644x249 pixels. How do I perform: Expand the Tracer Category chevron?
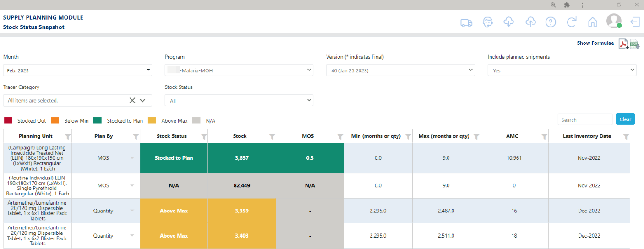pyautogui.click(x=142, y=100)
